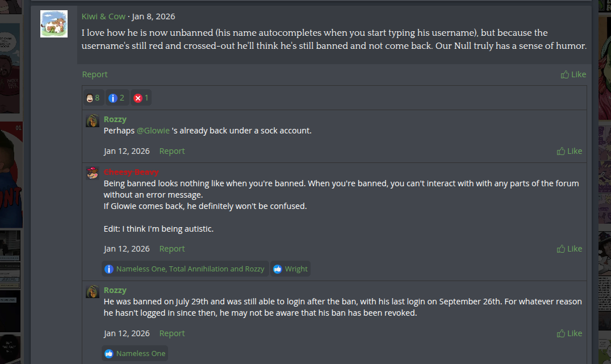611x364 pixels.
Task: Open Rozzy's avatar on last comment
Action: (x=93, y=291)
